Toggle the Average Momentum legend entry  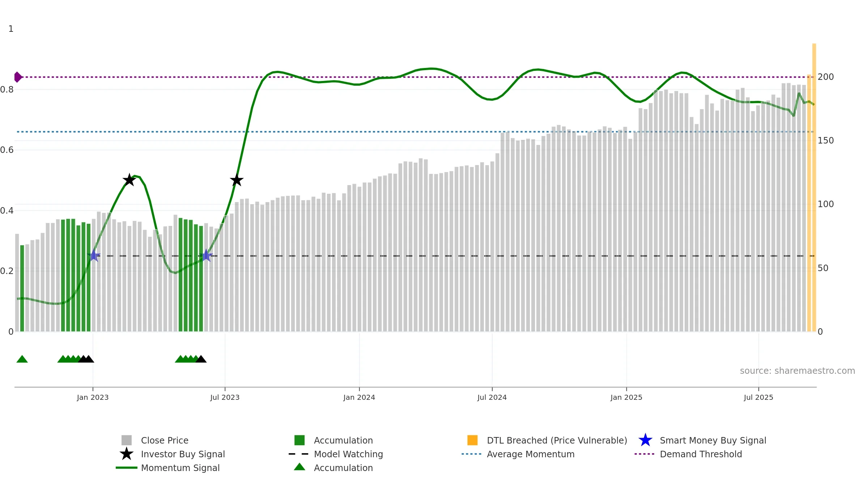coord(518,454)
